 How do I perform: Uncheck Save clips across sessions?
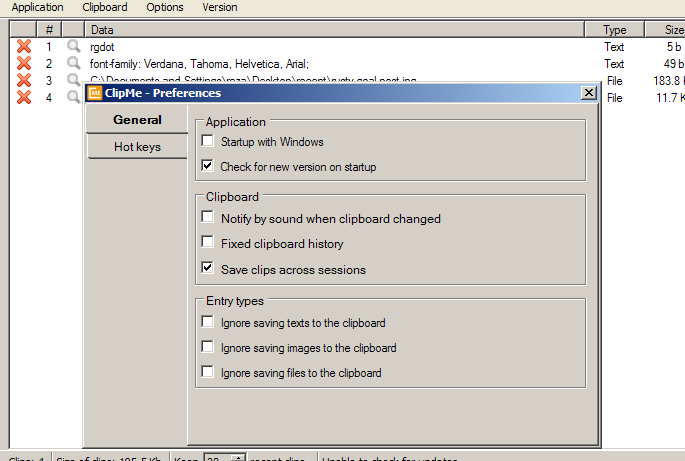[208, 267]
